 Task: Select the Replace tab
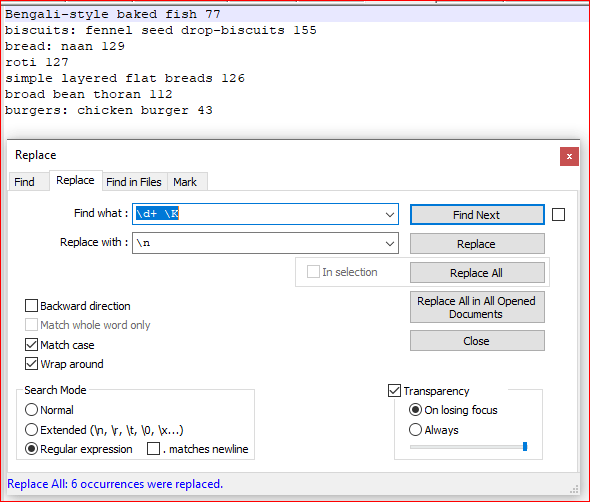click(x=75, y=180)
